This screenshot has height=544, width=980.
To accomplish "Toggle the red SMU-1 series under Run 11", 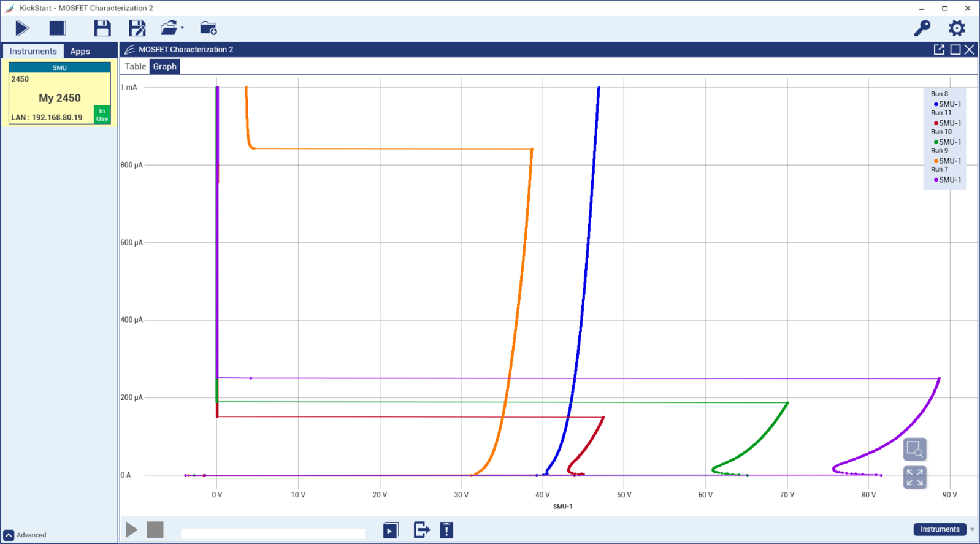I will click(x=947, y=123).
